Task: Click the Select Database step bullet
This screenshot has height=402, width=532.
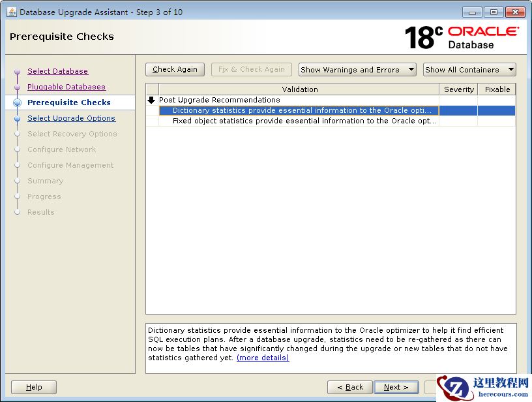Action: [x=18, y=72]
